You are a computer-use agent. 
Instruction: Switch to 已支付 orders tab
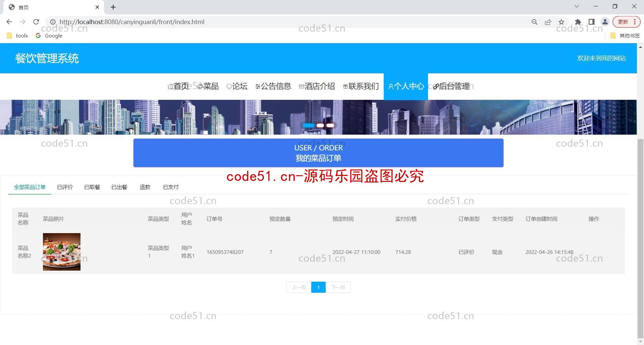coord(171,187)
